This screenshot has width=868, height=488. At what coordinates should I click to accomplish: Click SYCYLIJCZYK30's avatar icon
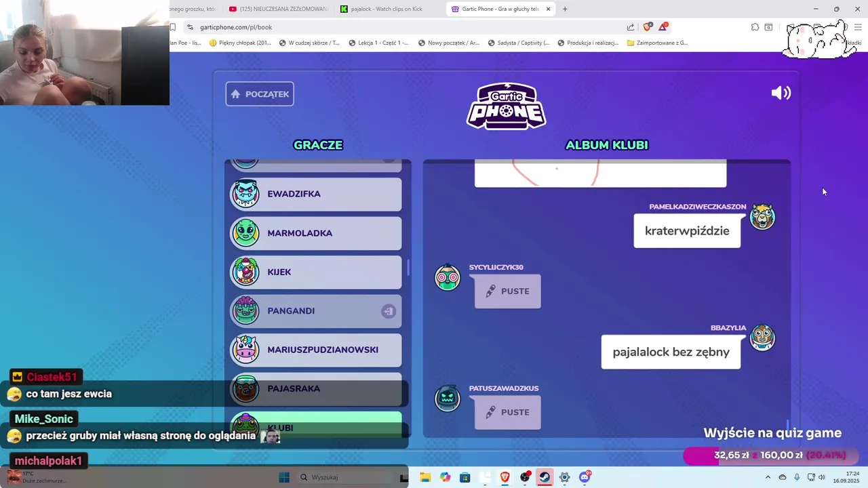tap(448, 277)
